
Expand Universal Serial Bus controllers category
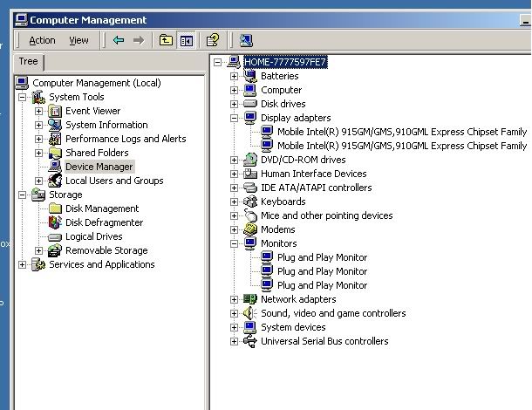pyautogui.click(x=234, y=341)
